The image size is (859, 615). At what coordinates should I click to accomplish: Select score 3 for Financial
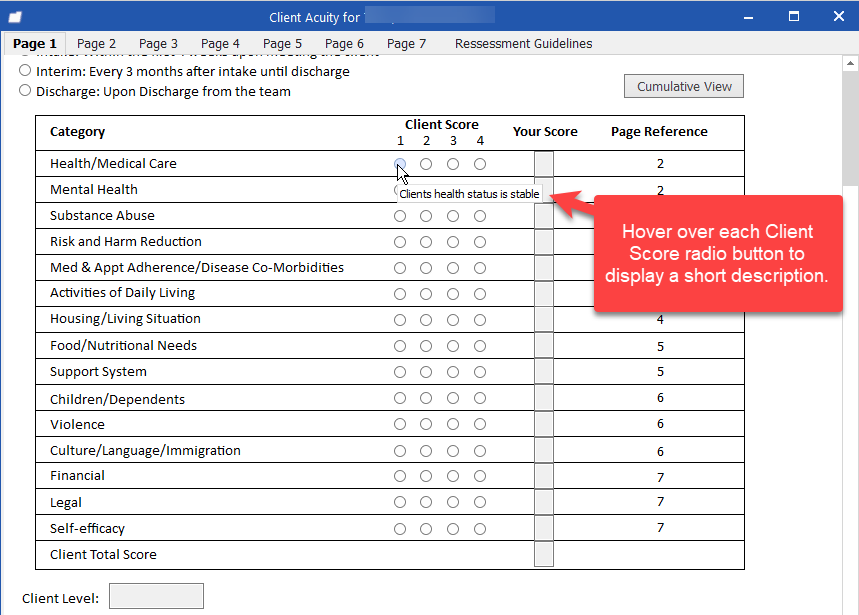point(452,475)
